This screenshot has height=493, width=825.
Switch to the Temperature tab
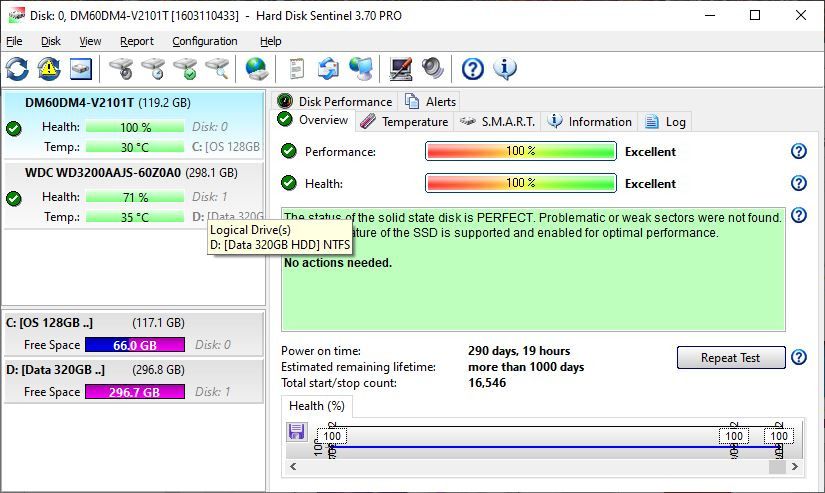coord(404,122)
